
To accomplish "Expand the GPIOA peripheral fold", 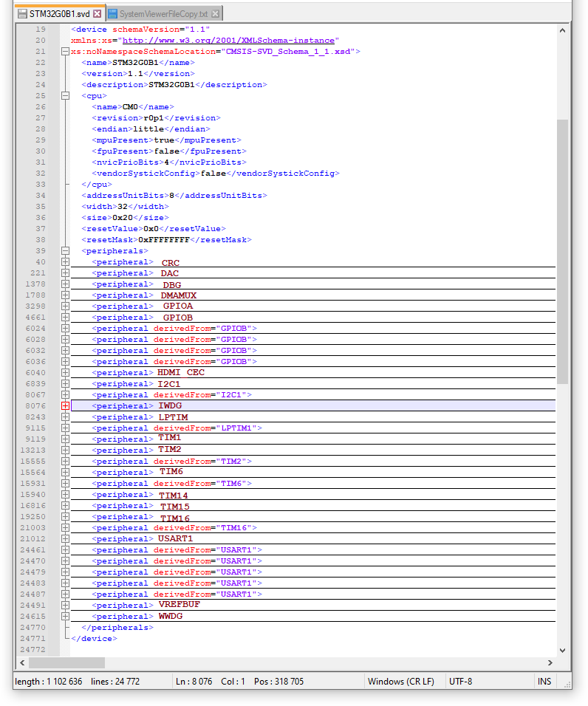I will tap(65, 306).
